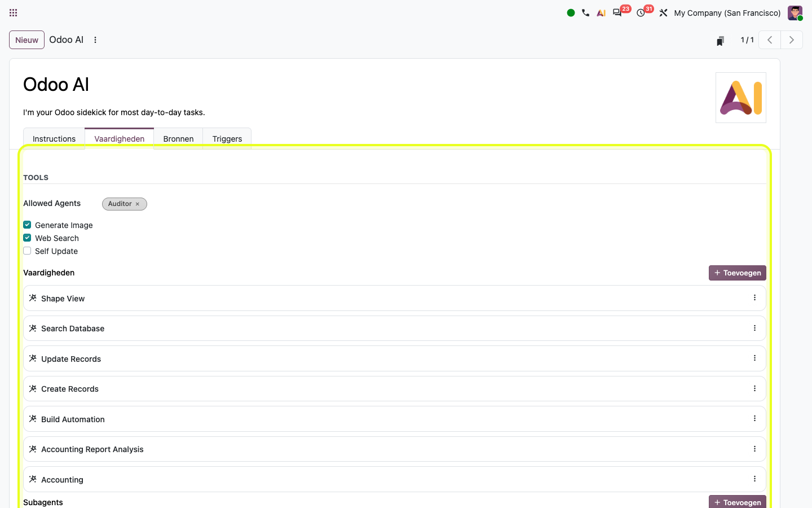
Task: Open the Bronnen tab
Action: pyautogui.click(x=178, y=139)
